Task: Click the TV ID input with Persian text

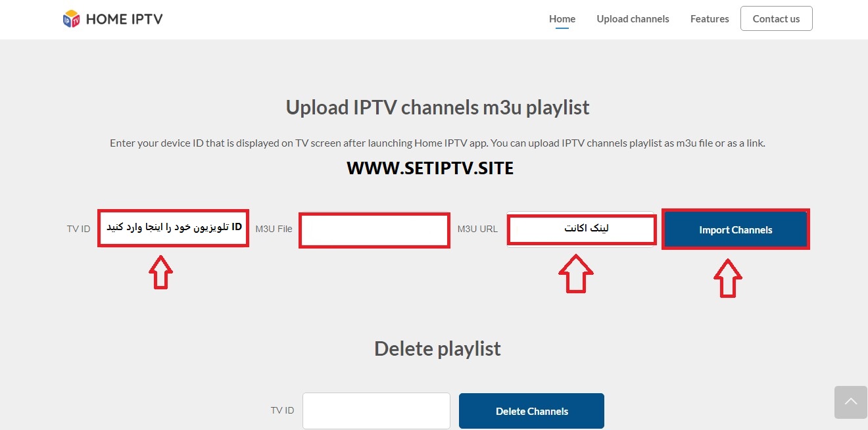Action: coord(173,228)
